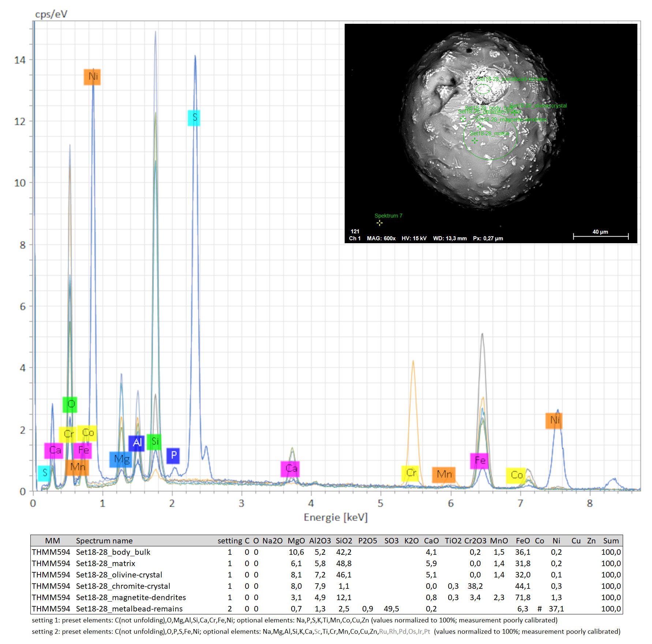Screen dimensions: 652x644
Task: Select the Set18-28_chromite-crystal row
Action: coord(123,586)
